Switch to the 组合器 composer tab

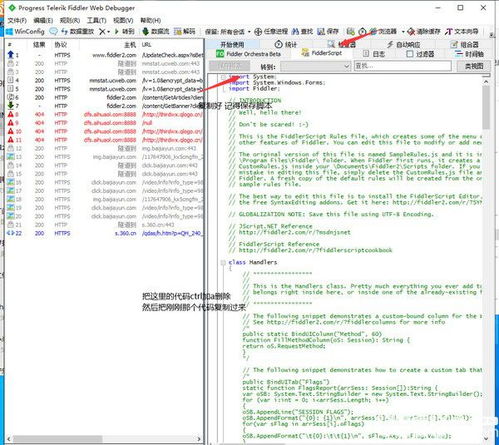coord(464,44)
